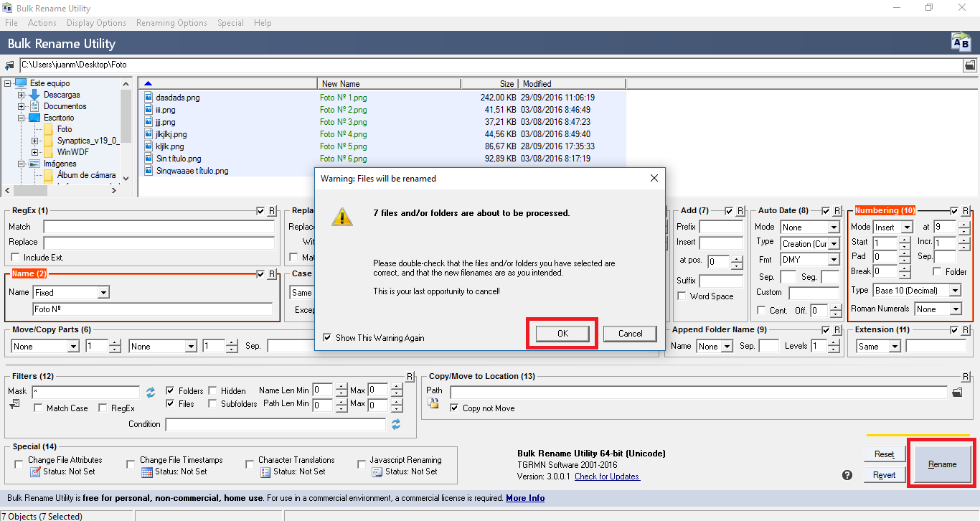Click the browse folder icon beside the path bar
This screenshot has height=521, width=980.
(x=969, y=65)
